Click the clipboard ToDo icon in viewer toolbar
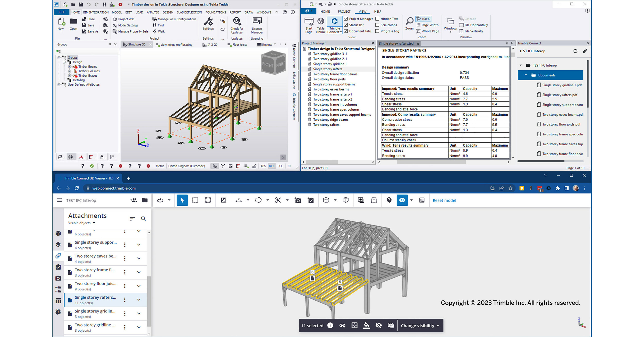 pos(311,200)
